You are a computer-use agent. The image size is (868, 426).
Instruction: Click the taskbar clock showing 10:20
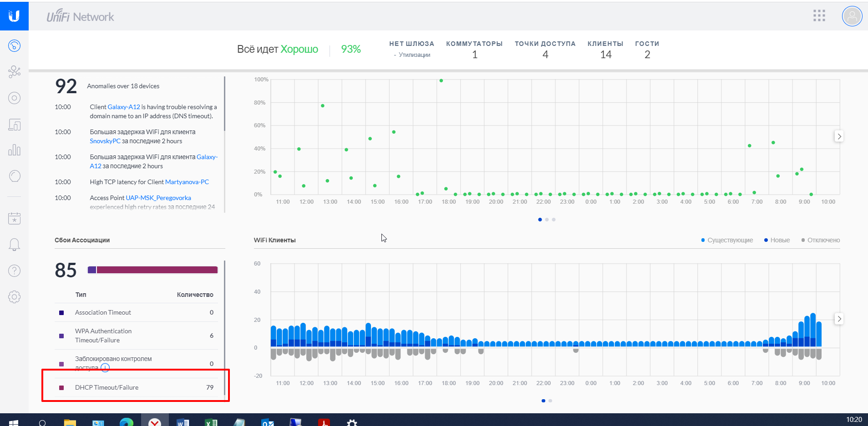(x=854, y=420)
